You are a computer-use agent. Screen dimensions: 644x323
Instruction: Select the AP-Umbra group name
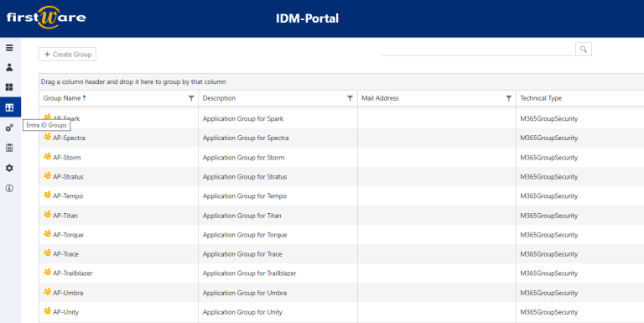68,293
